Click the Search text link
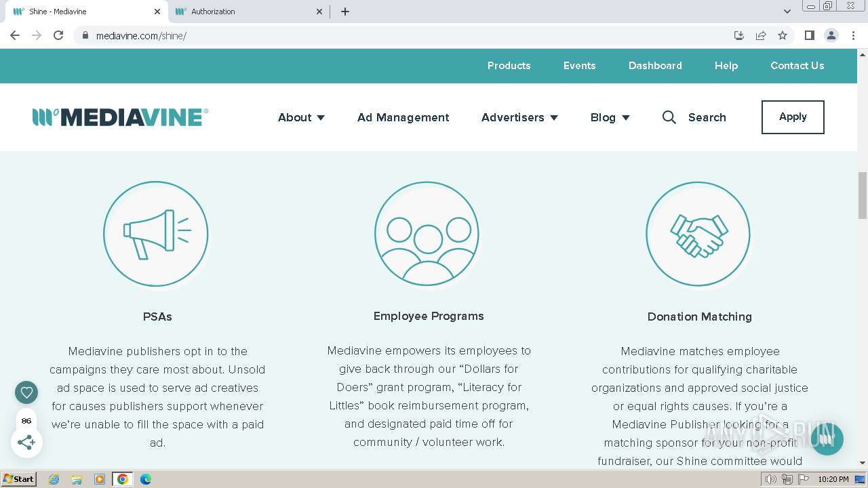The height and width of the screenshot is (488, 868). (707, 117)
